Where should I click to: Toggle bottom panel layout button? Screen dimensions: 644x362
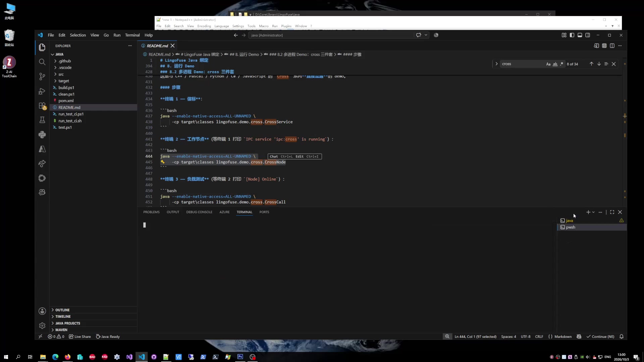(x=580, y=35)
